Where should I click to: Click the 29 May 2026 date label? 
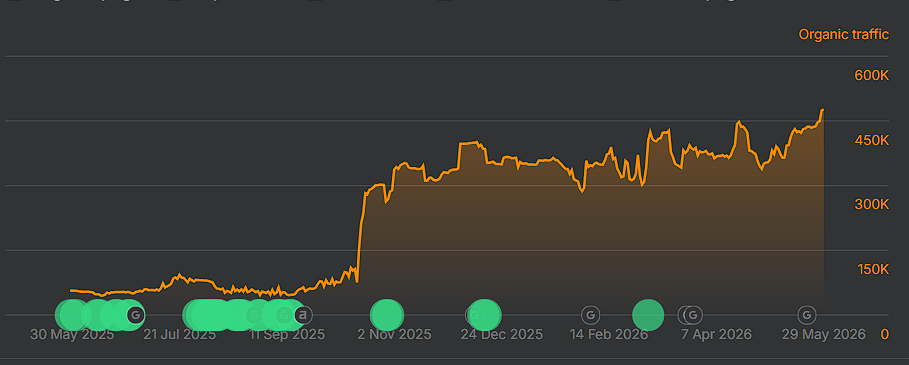point(823,335)
